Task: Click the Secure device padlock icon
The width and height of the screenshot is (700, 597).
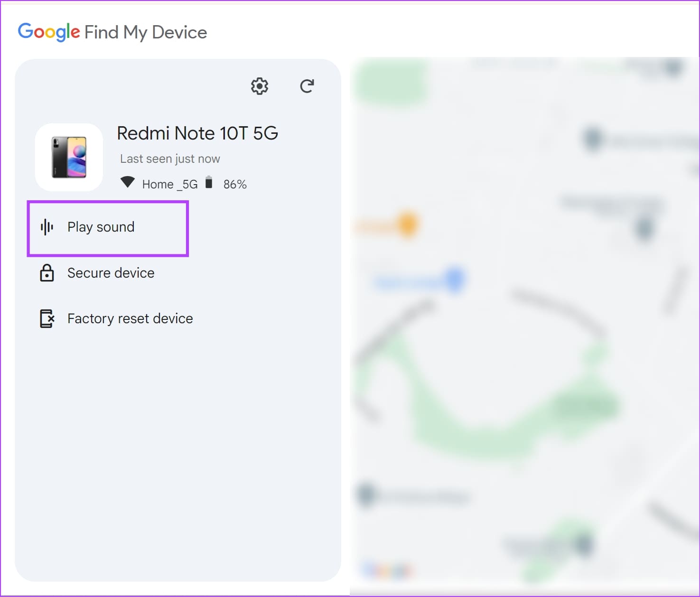Action: 47,273
